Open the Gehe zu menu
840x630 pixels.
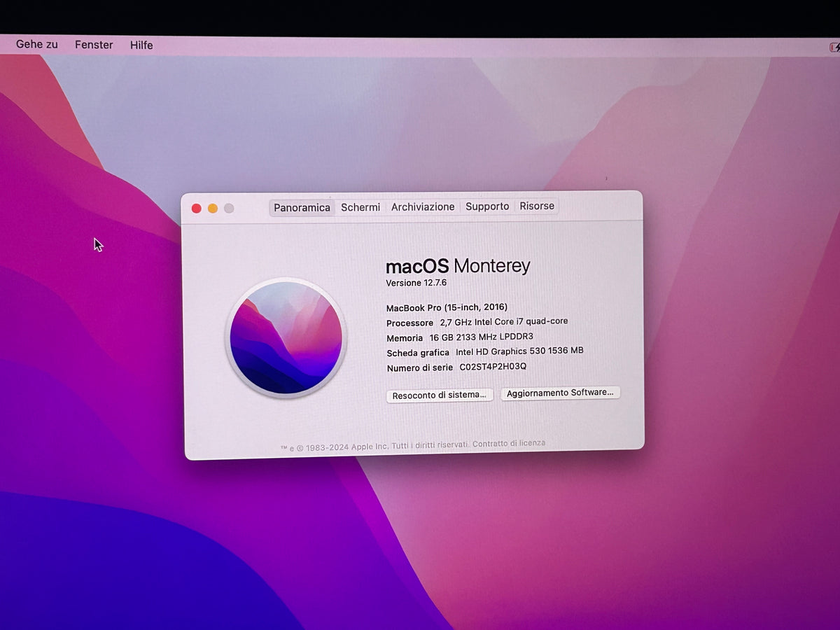pyautogui.click(x=37, y=44)
